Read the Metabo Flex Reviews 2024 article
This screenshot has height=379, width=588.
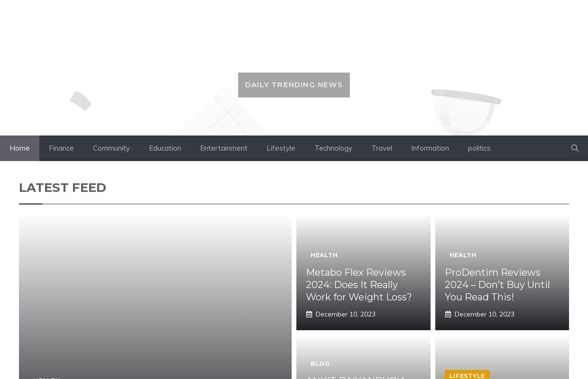(358, 285)
